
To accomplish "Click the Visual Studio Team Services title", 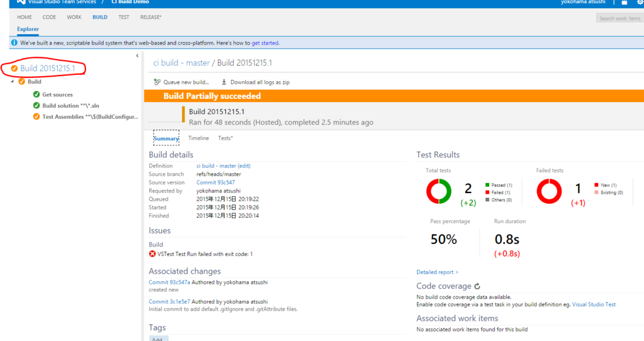I will click(62, 2).
